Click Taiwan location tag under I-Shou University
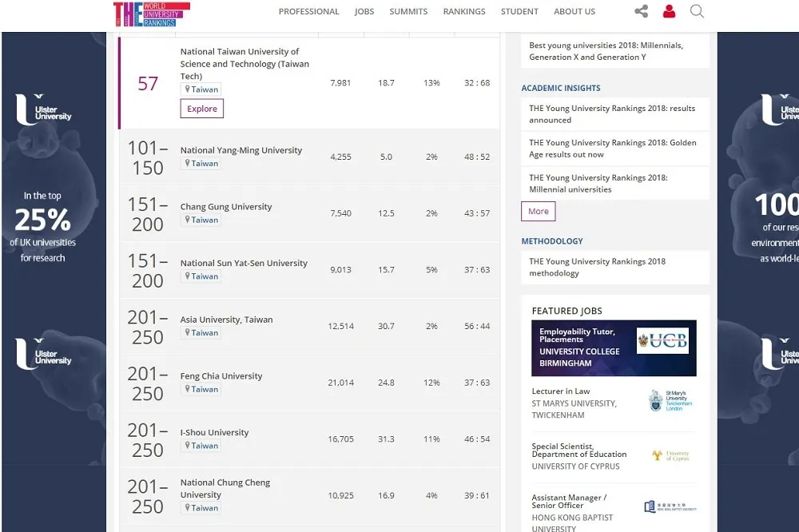The image size is (799, 532). 201,446
